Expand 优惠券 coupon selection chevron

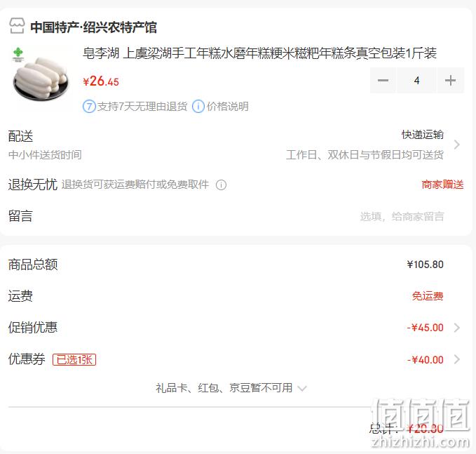(x=456, y=359)
